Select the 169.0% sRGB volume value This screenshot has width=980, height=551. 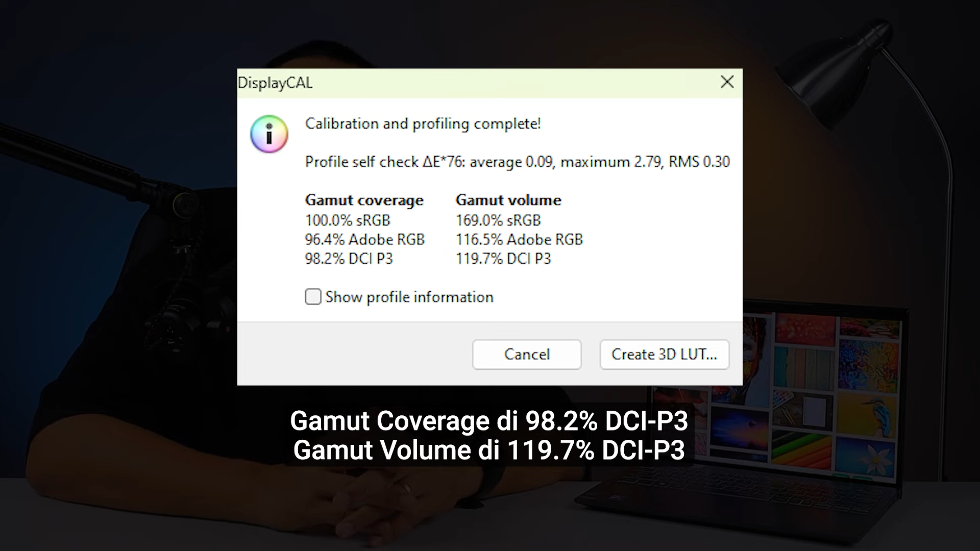498,220
